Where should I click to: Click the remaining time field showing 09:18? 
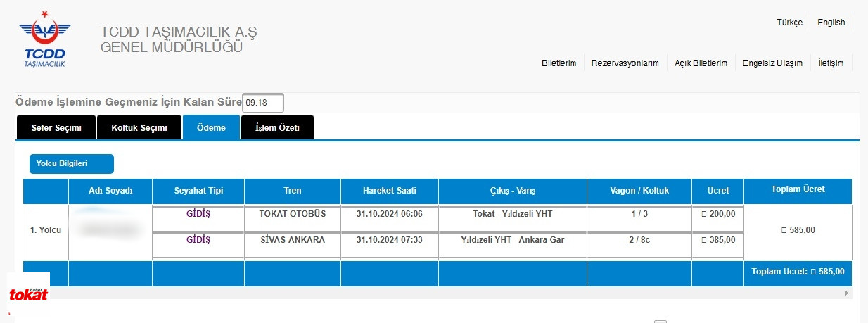click(263, 103)
